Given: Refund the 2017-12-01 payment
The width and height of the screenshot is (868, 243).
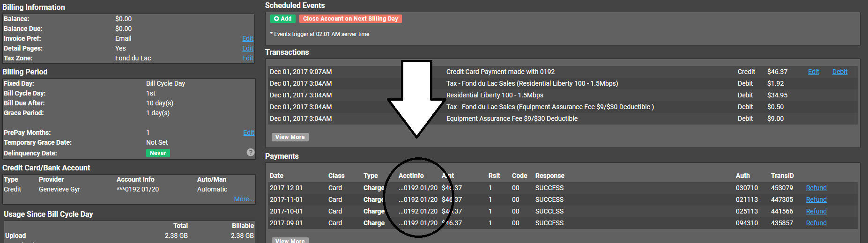Looking at the screenshot, I should [x=816, y=188].
